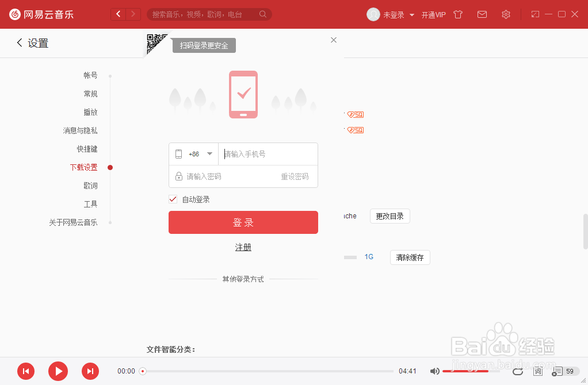
Task: Open the +86 country code dropdown
Action: coord(194,154)
